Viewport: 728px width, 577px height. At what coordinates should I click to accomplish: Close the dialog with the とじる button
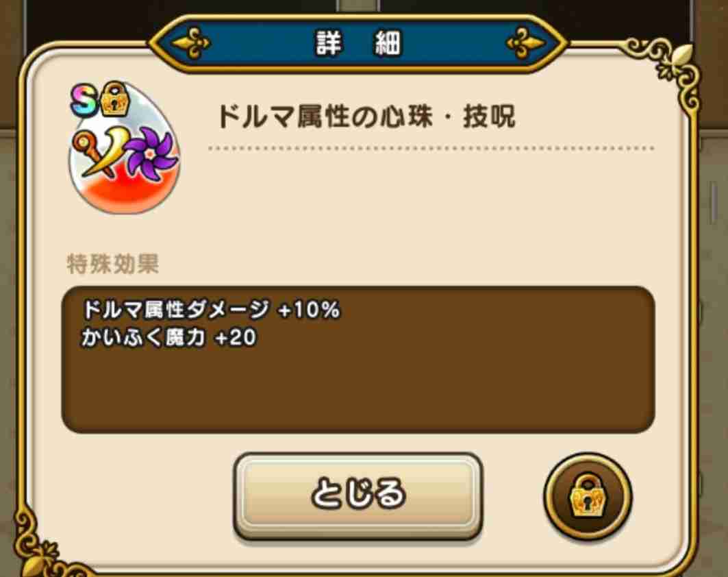(358, 495)
